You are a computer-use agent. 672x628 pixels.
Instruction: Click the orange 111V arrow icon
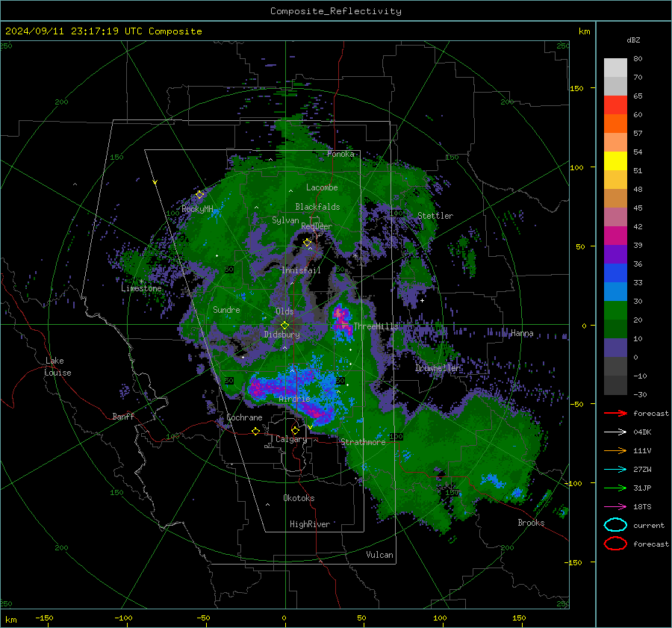pos(615,450)
